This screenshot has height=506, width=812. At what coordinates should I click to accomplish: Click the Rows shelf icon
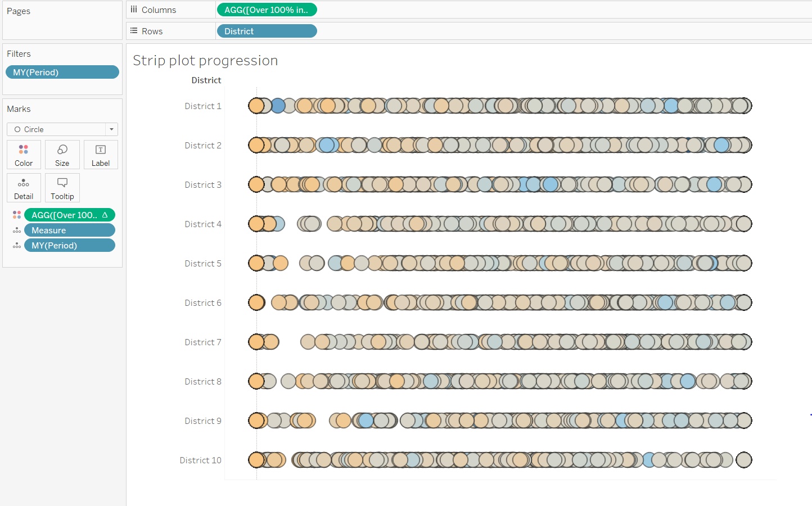(x=134, y=31)
